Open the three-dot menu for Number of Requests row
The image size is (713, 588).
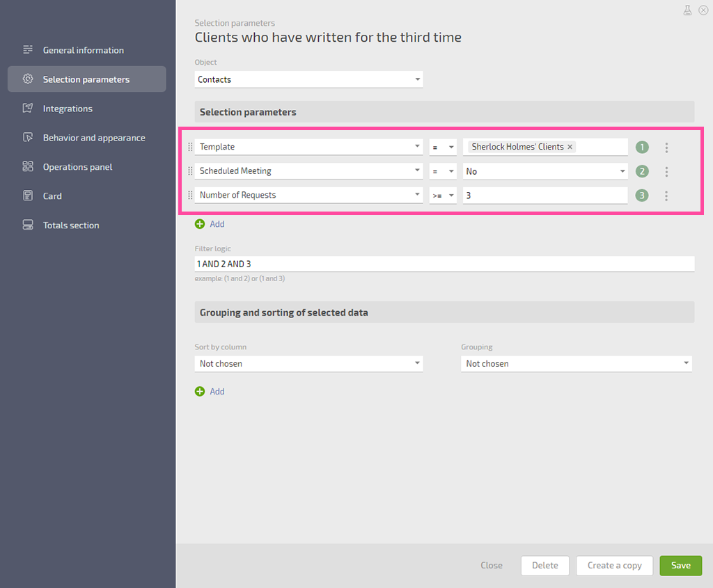pyautogui.click(x=666, y=196)
